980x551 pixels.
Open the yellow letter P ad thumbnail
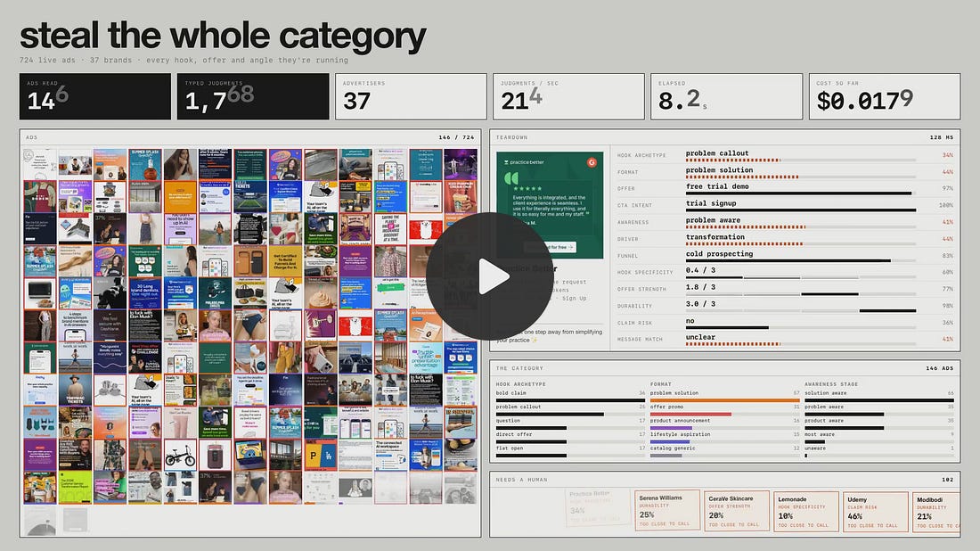coord(320,456)
